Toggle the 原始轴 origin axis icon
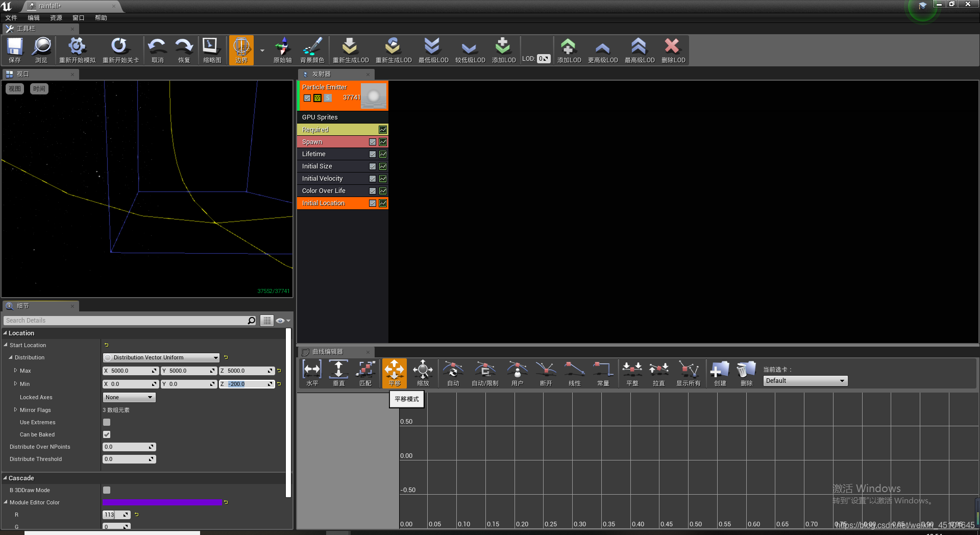This screenshot has height=535, width=980. pyautogui.click(x=282, y=50)
